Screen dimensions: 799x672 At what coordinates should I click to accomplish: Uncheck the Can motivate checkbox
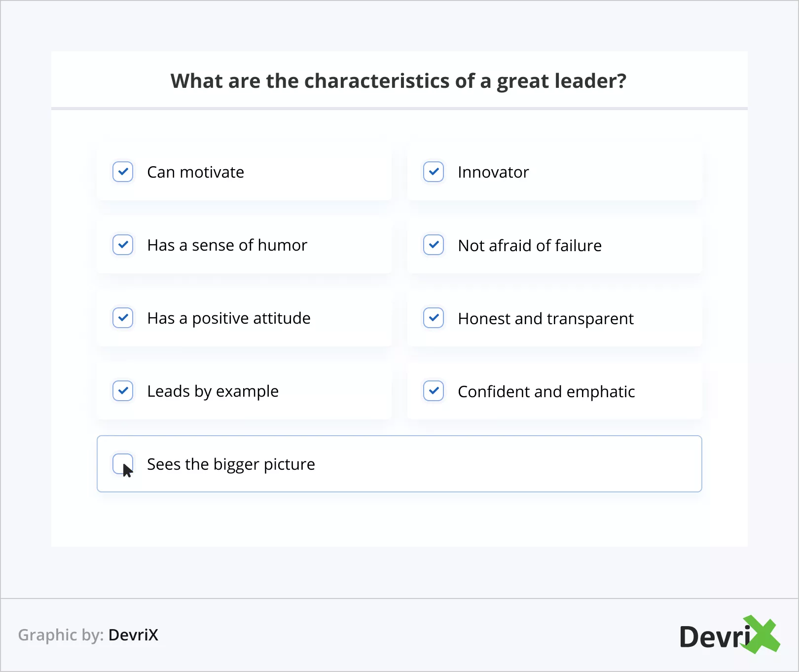(x=123, y=172)
